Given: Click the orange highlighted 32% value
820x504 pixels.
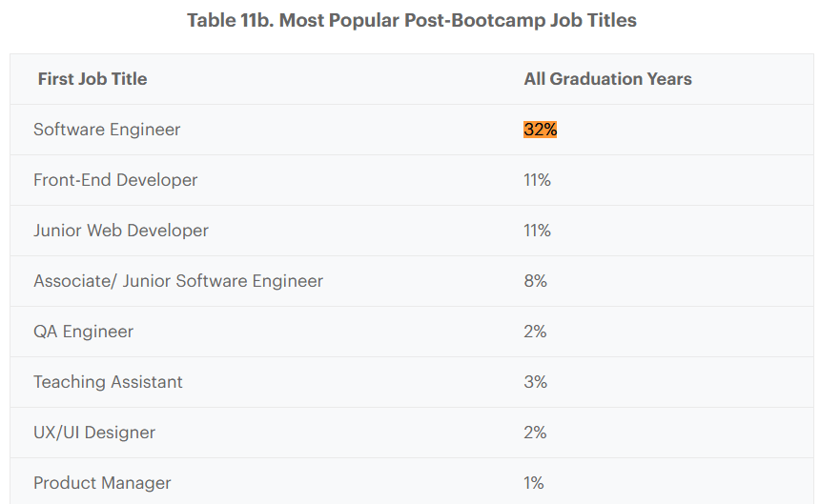Looking at the screenshot, I should coord(540,130).
